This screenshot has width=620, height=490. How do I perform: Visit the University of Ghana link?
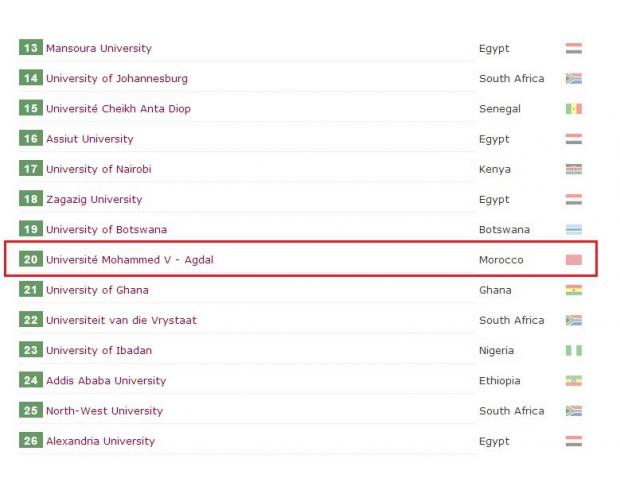pyautogui.click(x=97, y=290)
